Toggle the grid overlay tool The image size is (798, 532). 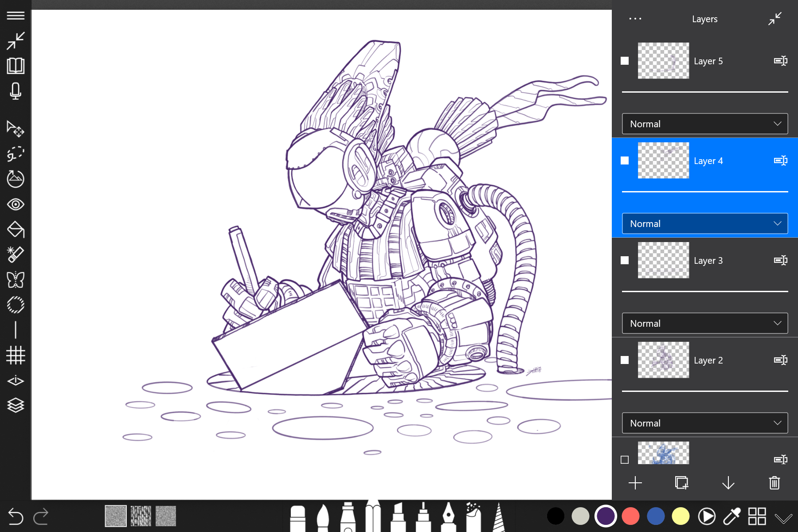pos(16,355)
